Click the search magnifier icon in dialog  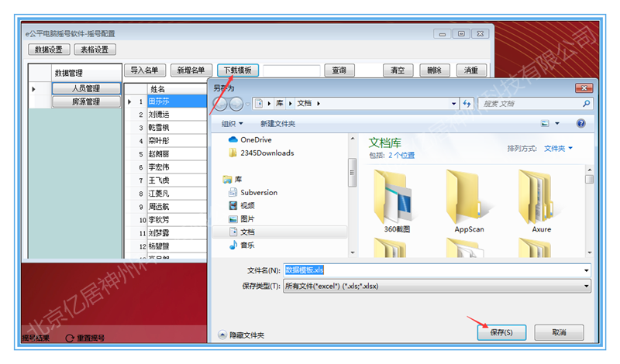586,103
